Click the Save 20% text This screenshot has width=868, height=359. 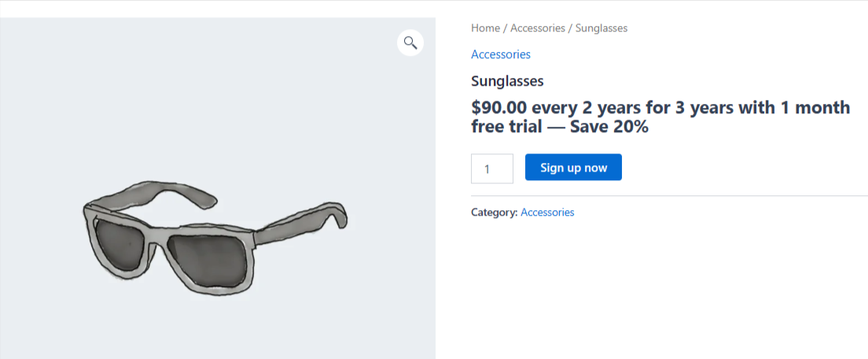click(615, 127)
